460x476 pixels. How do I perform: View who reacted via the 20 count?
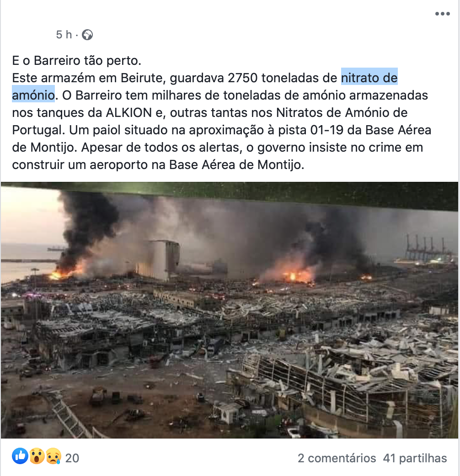pyautogui.click(x=72, y=458)
